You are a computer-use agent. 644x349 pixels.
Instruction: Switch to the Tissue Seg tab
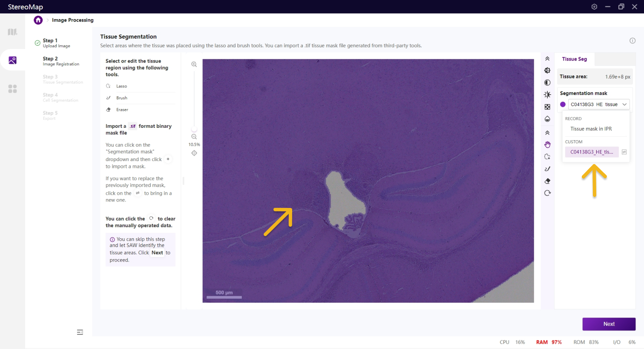coord(574,59)
